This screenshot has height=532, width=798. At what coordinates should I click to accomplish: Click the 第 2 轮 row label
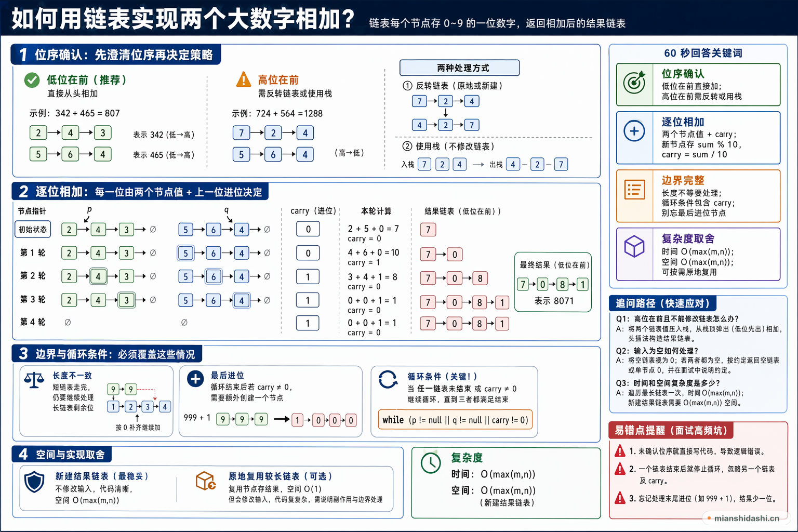click(33, 276)
